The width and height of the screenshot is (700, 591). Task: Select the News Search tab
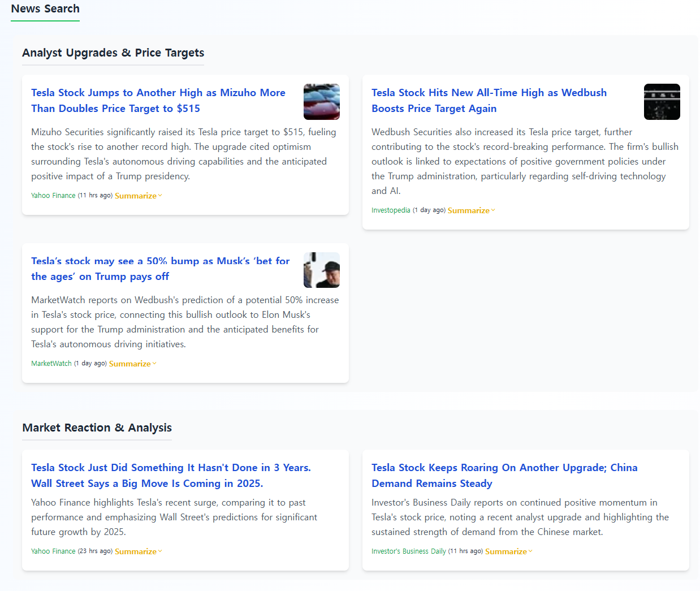(x=45, y=9)
